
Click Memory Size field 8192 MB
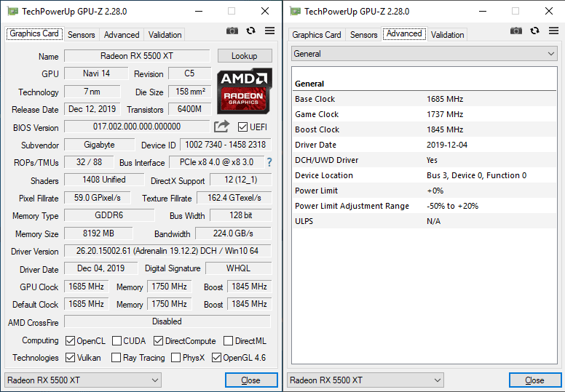pos(98,233)
